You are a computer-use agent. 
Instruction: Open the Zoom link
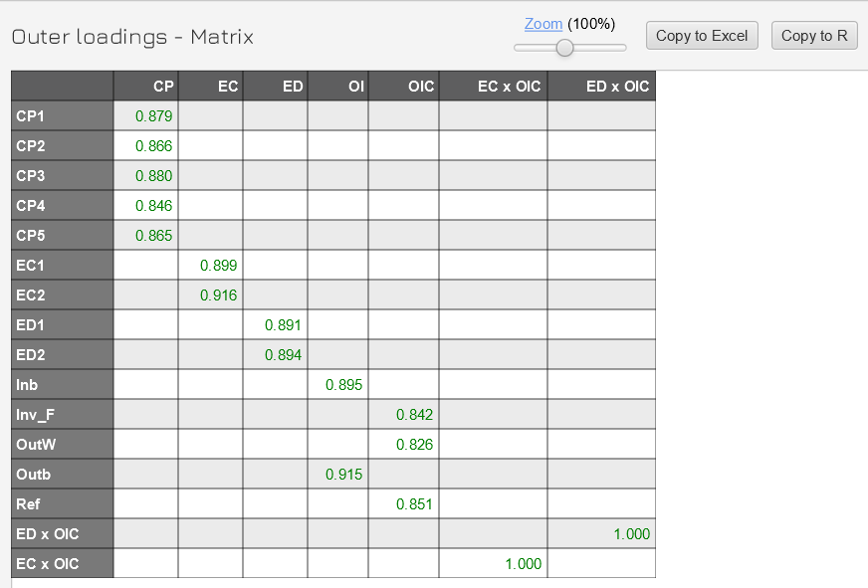[x=543, y=24]
